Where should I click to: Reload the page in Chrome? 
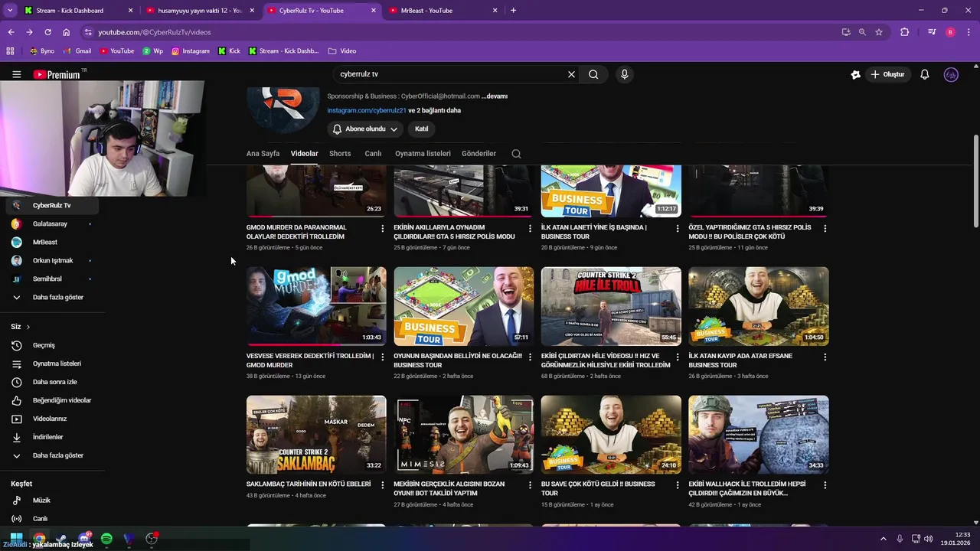tap(47, 32)
